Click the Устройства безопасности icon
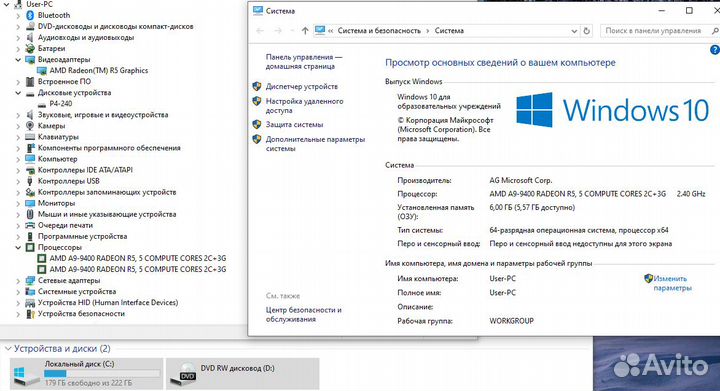The height and width of the screenshot is (391, 720). point(30,314)
